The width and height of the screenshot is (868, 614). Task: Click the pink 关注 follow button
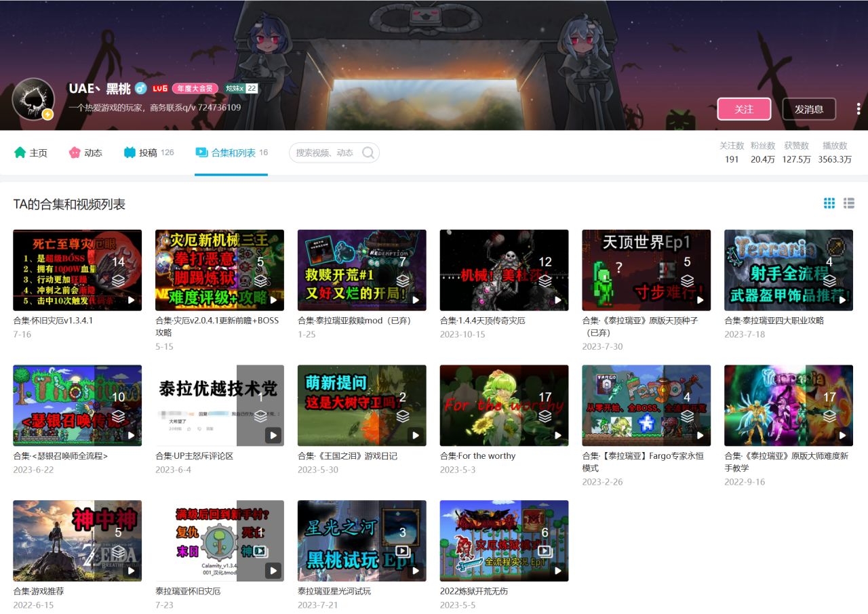744,109
